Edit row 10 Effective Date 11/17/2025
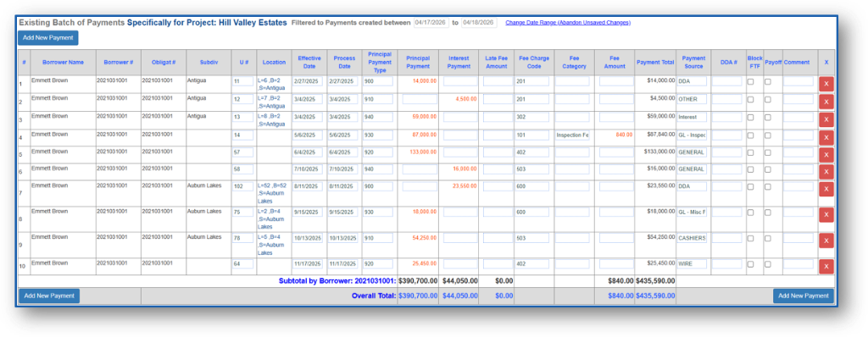868x337 pixels. pos(307,264)
